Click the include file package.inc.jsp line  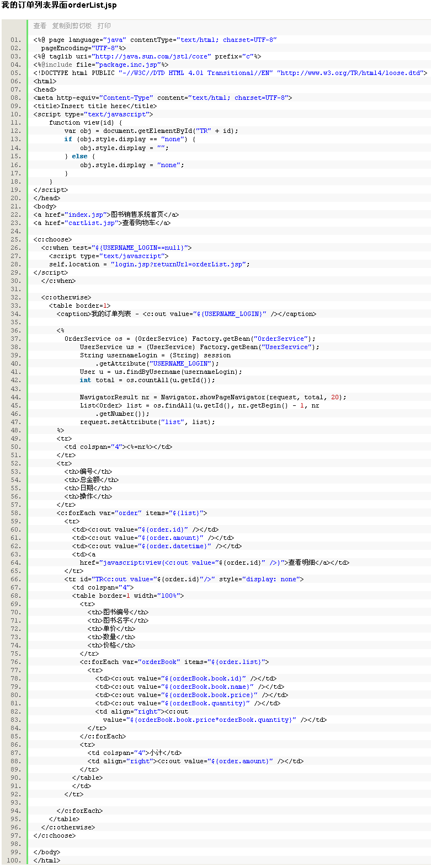(101, 65)
